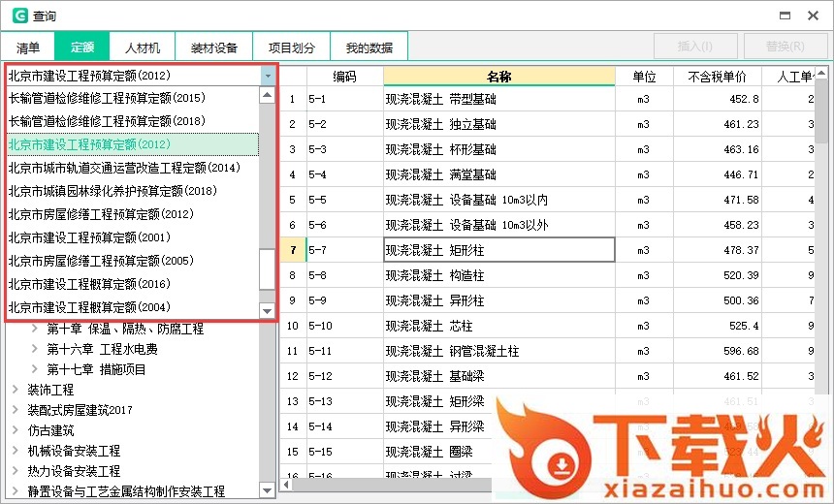Click price cell 596.68
Viewport: 834px width, 504px height.
pyautogui.click(x=718, y=351)
